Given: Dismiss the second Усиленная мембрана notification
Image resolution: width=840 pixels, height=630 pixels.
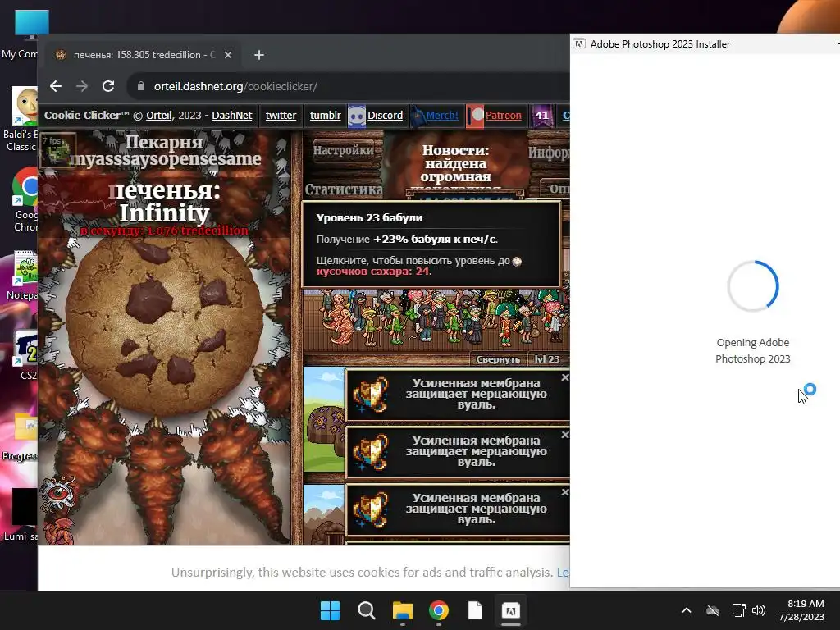Looking at the screenshot, I should click(564, 435).
